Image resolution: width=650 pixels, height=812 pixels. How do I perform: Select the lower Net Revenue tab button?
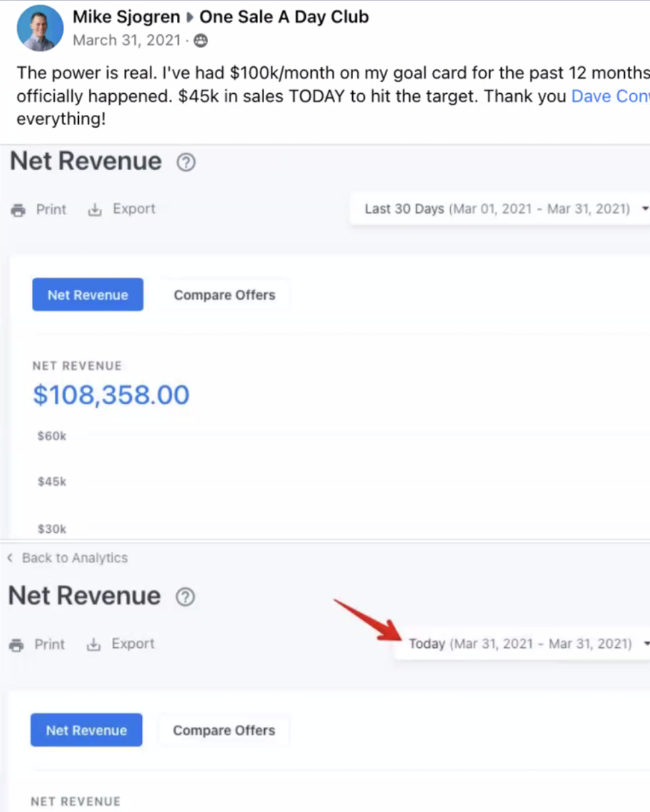(x=87, y=730)
